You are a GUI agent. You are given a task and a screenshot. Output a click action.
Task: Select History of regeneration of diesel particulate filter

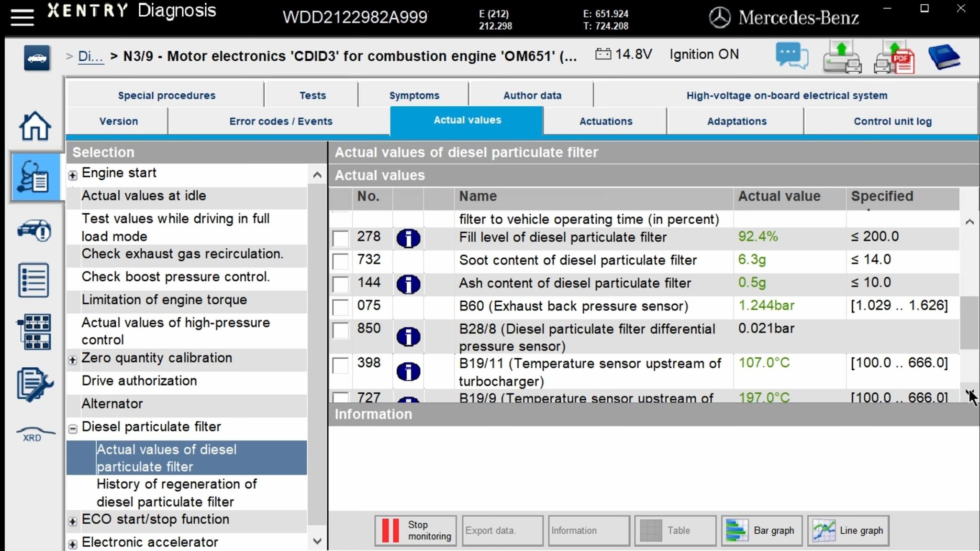[187, 493]
